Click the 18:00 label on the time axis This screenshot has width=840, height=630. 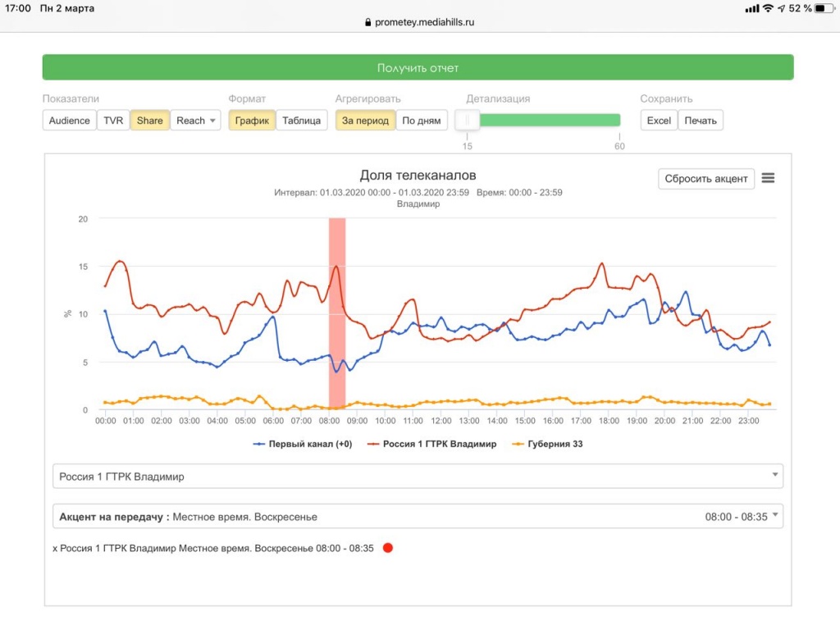point(609,421)
